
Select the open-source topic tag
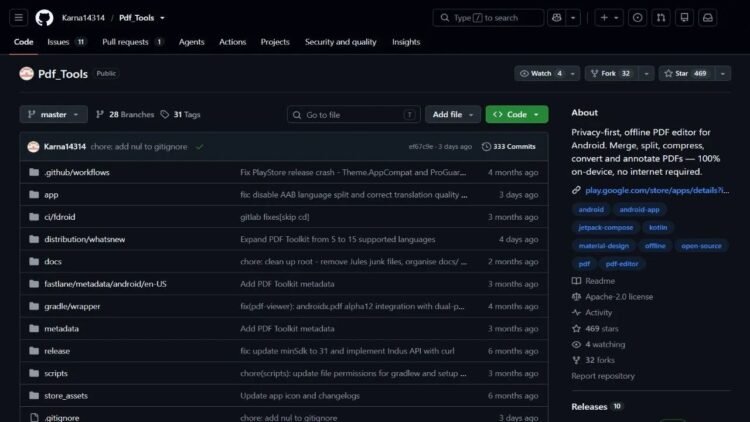click(x=701, y=246)
